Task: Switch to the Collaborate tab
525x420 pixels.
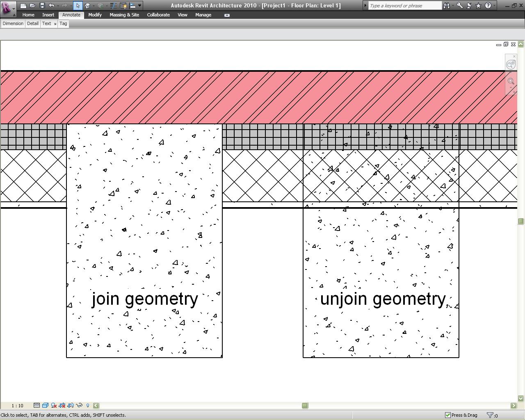Action: point(158,15)
